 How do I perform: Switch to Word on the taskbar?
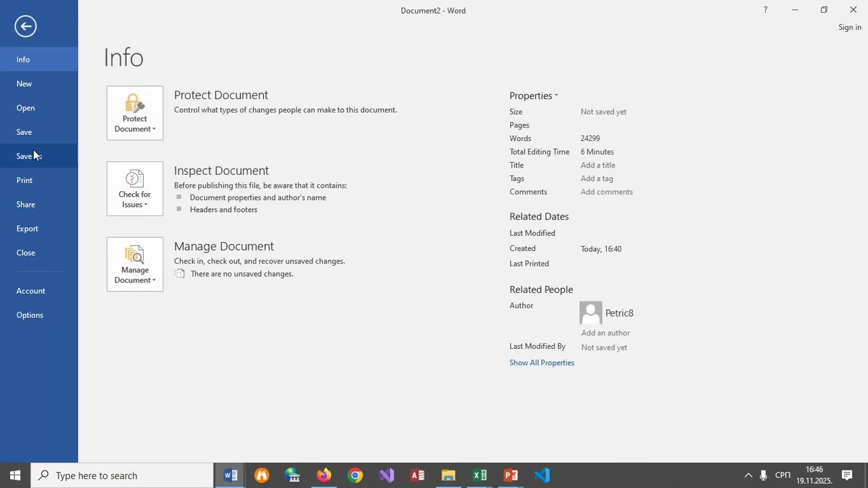coord(231,475)
